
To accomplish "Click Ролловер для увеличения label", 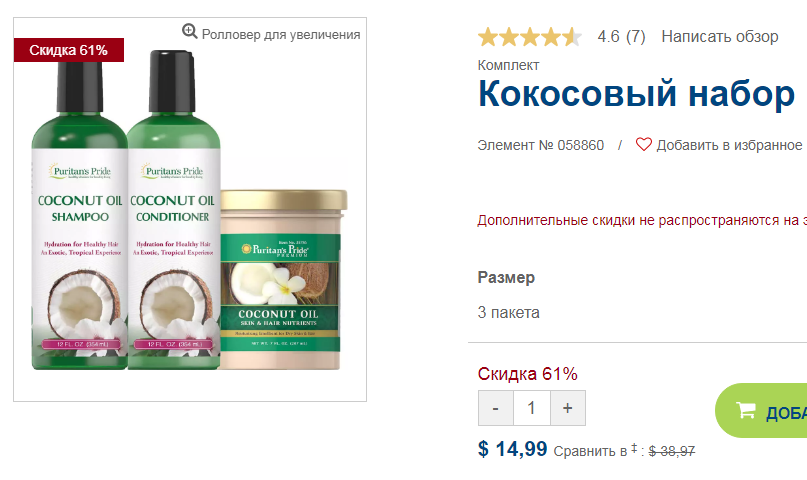I will [x=281, y=34].
